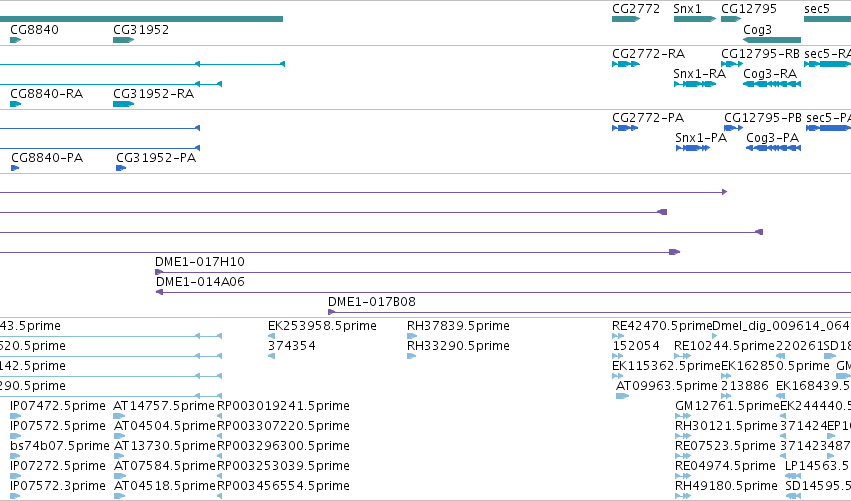Open the Snx1-RA transcript label
The height and width of the screenshot is (501, 851).
pos(700,74)
